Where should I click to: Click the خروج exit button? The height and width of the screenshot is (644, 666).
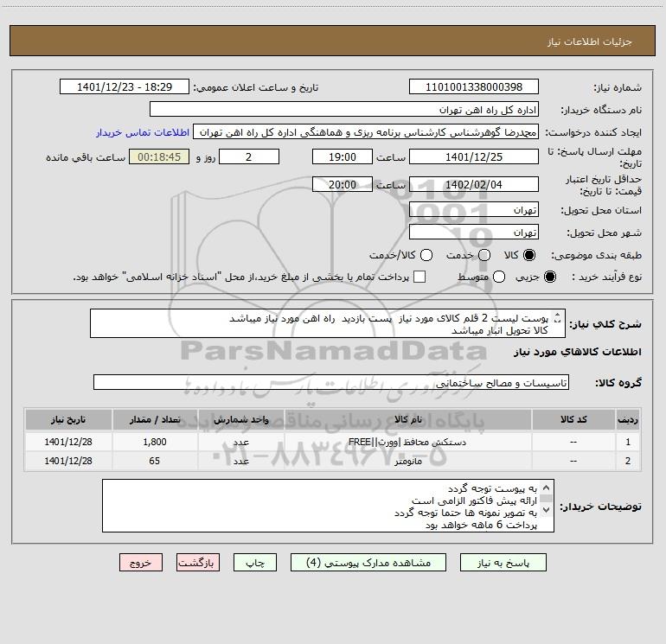click(x=141, y=563)
